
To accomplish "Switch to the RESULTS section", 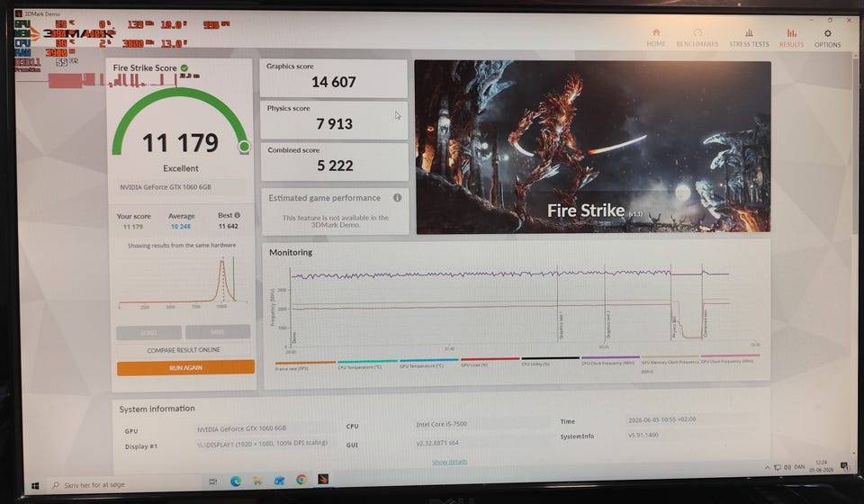I will tap(791, 38).
